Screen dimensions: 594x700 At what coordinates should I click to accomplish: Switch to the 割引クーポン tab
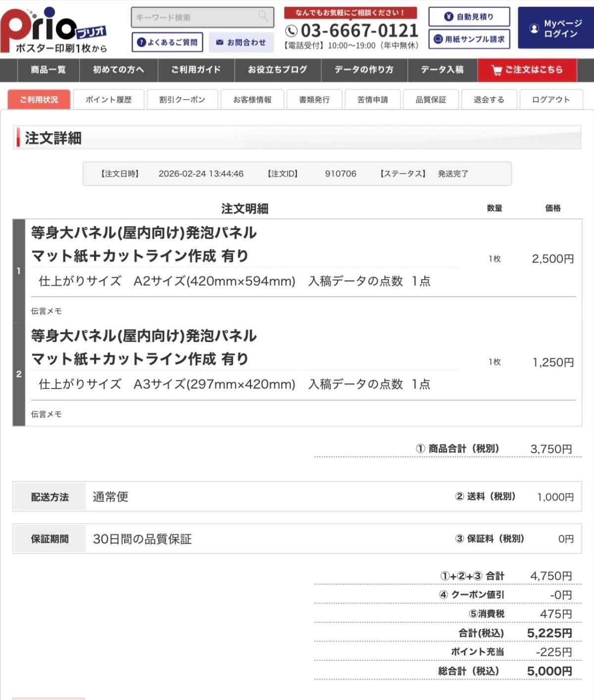(182, 100)
